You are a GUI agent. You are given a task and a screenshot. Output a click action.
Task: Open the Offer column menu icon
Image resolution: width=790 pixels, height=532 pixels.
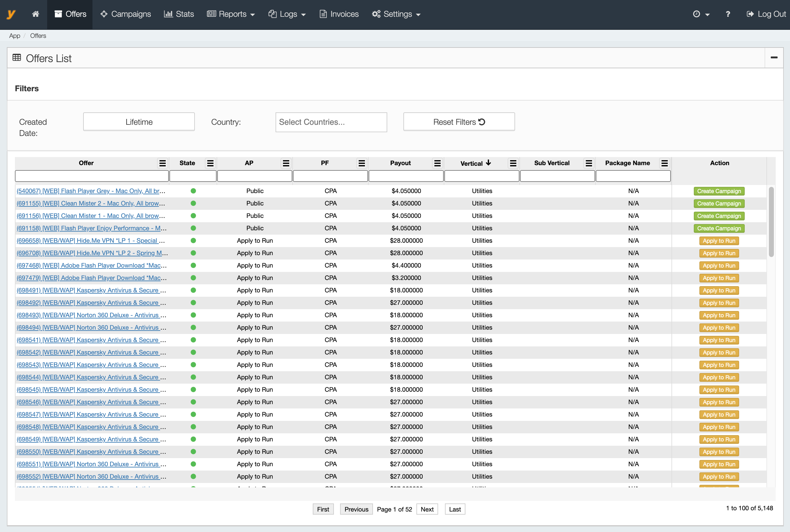(163, 163)
